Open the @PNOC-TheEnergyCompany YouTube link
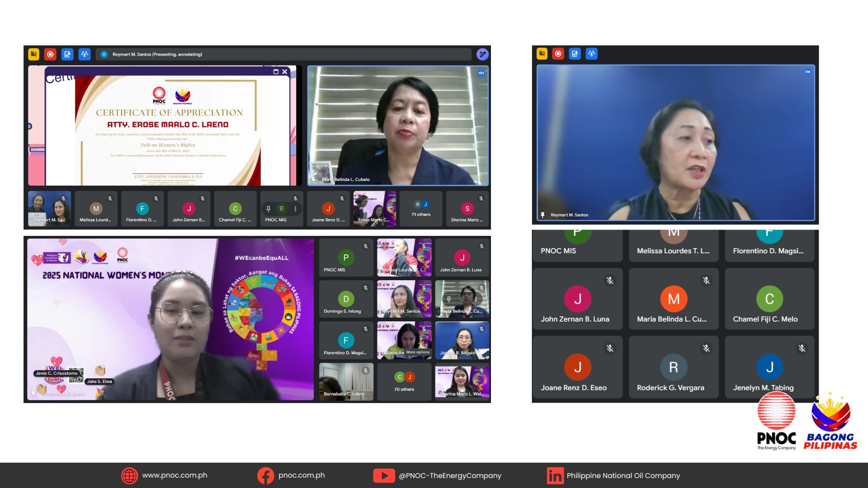 tap(450, 475)
